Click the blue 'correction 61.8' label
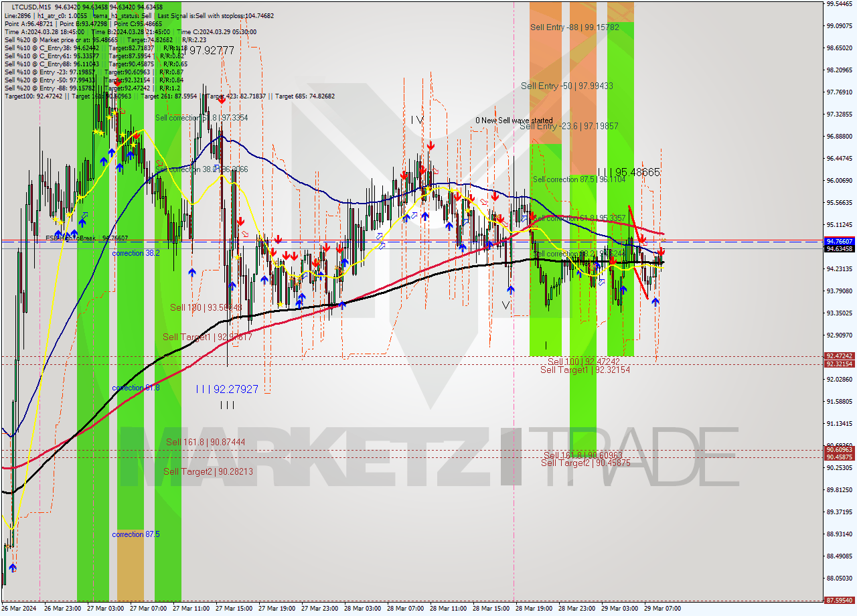 click(136, 388)
